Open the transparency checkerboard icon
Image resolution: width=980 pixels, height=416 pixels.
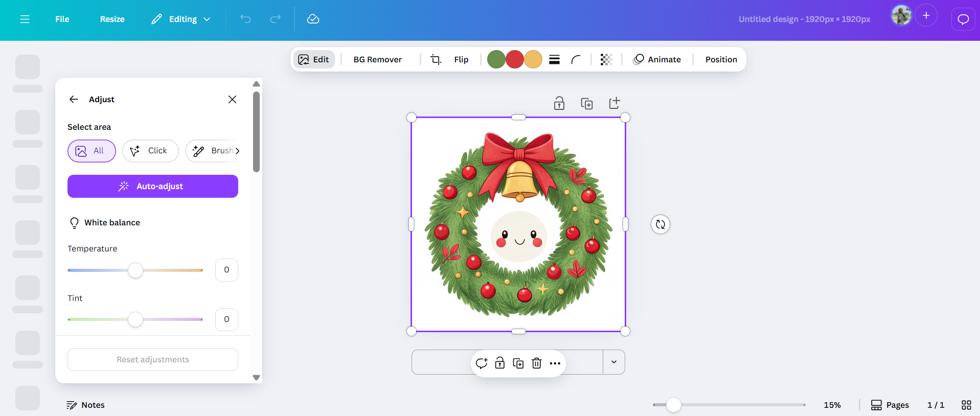point(606,59)
